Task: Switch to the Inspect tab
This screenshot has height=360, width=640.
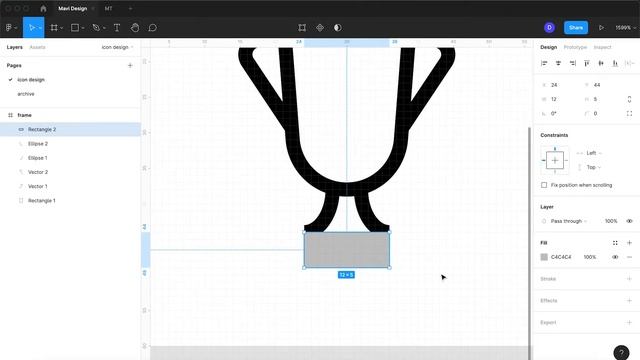Action: (x=602, y=47)
